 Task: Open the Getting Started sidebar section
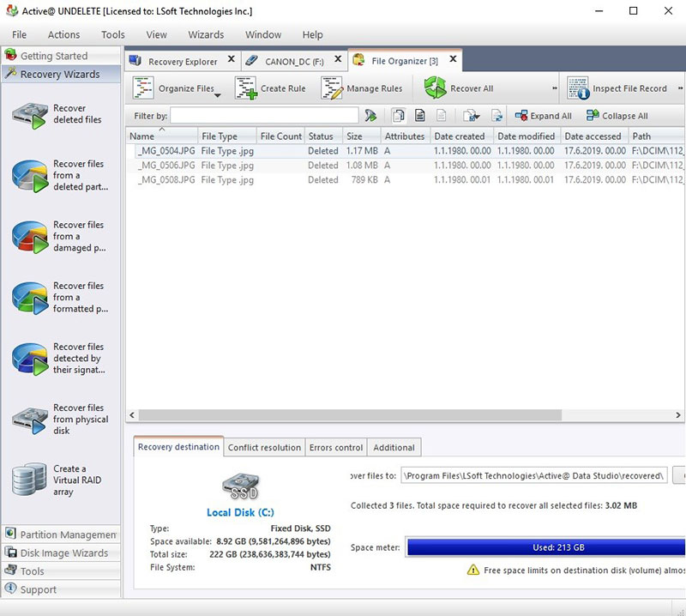point(61,56)
